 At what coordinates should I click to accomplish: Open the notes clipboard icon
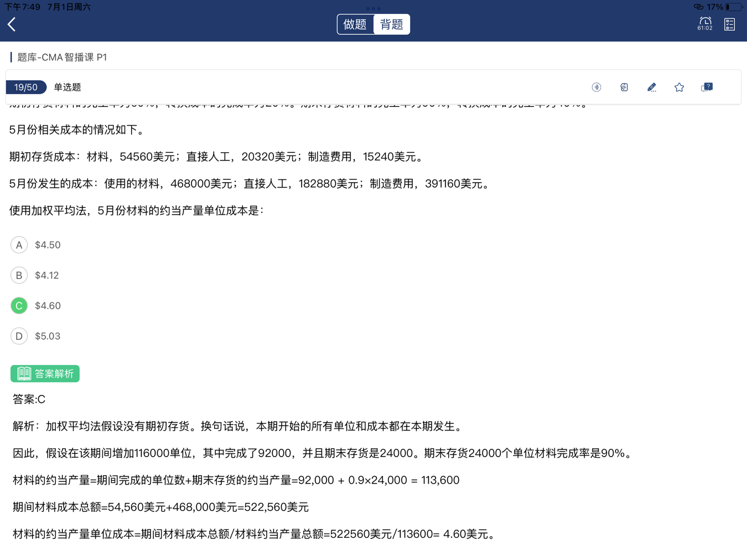pyautogui.click(x=624, y=87)
